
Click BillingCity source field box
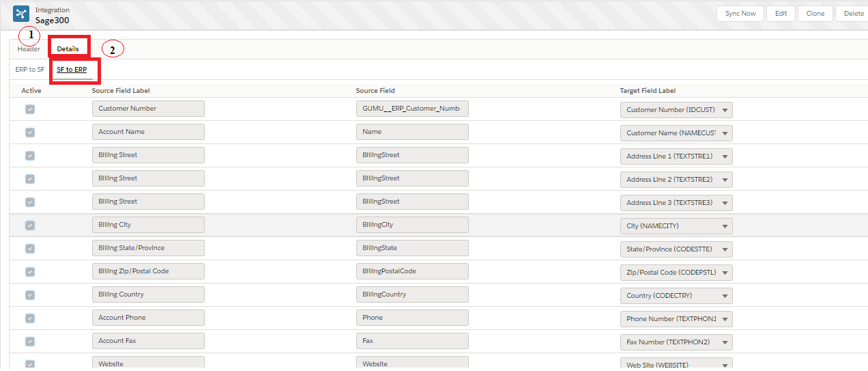coord(412,225)
